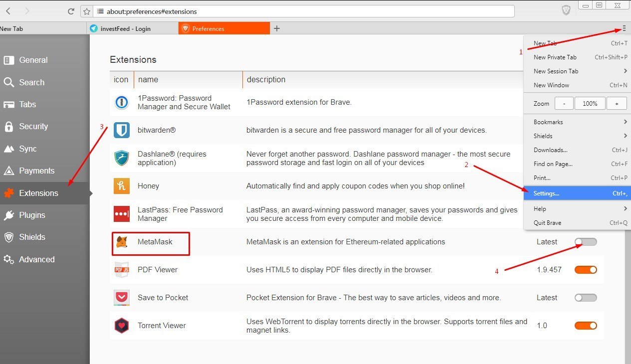Increase zoom with the plus button
Viewport: 631px width, 364px height.
pyautogui.click(x=617, y=104)
